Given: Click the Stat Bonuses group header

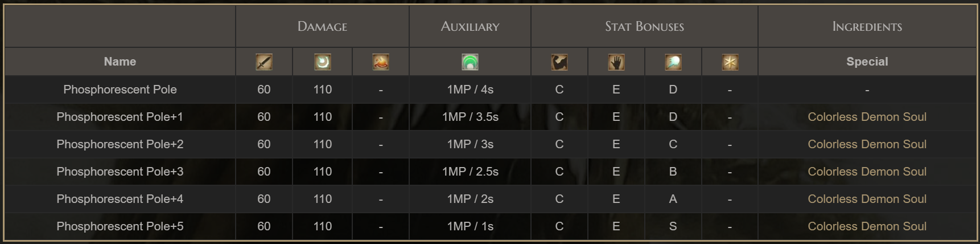Looking at the screenshot, I should pyautogui.click(x=644, y=26).
